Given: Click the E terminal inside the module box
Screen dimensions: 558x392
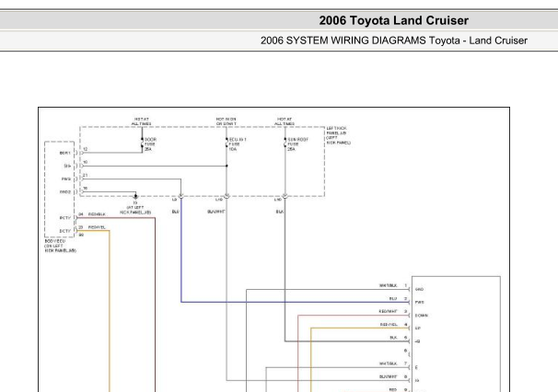Looking at the screenshot, I should (416, 367).
